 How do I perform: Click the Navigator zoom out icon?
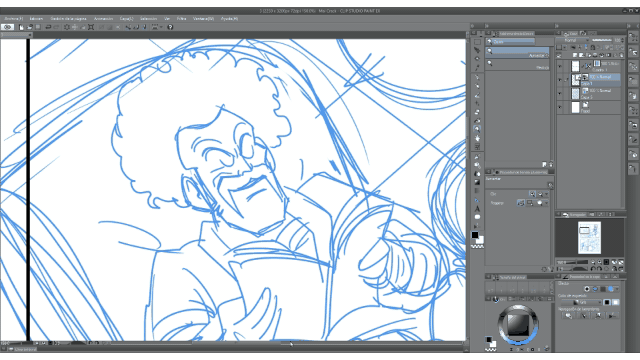[593, 262]
